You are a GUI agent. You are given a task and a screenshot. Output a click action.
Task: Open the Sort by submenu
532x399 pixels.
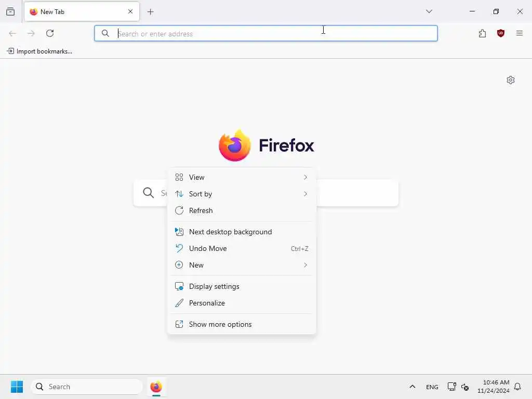[242, 194]
